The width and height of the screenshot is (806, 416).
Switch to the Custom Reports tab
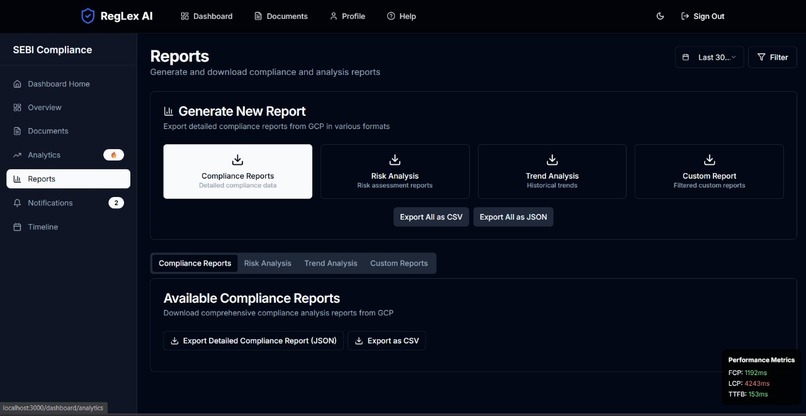[399, 263]
